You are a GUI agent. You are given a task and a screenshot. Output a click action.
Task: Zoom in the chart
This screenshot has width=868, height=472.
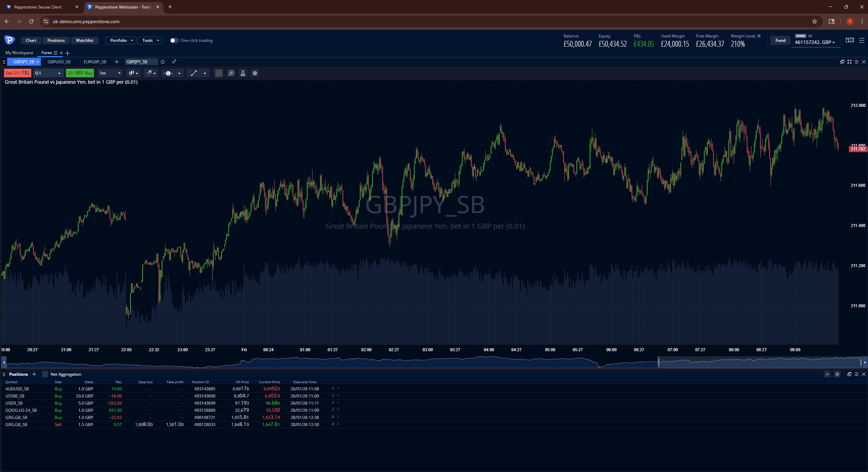click(231, 73)
